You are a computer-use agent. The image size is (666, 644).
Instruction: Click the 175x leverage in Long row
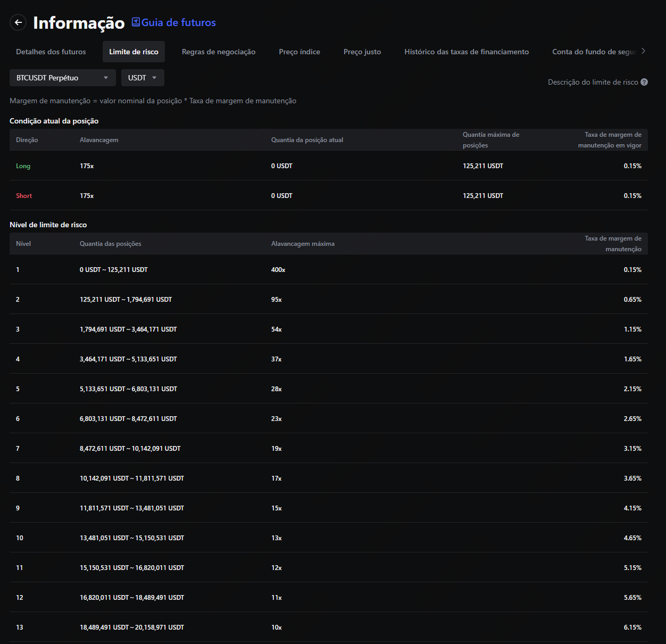87,166
